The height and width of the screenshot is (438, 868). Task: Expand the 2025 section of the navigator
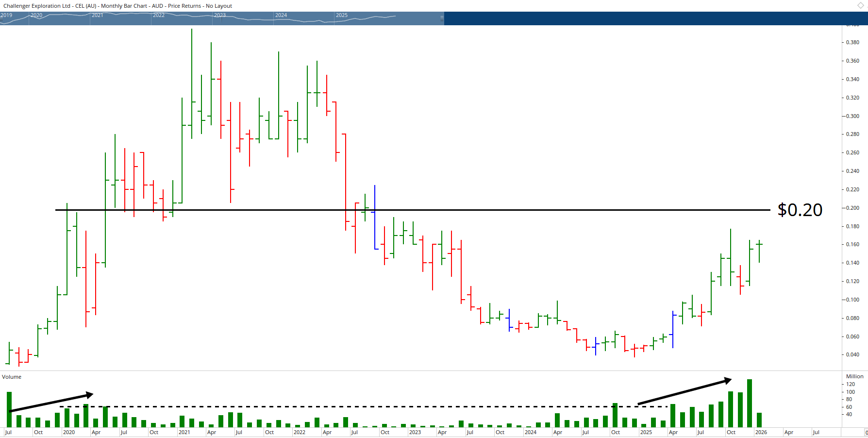(x=343, y=15)
